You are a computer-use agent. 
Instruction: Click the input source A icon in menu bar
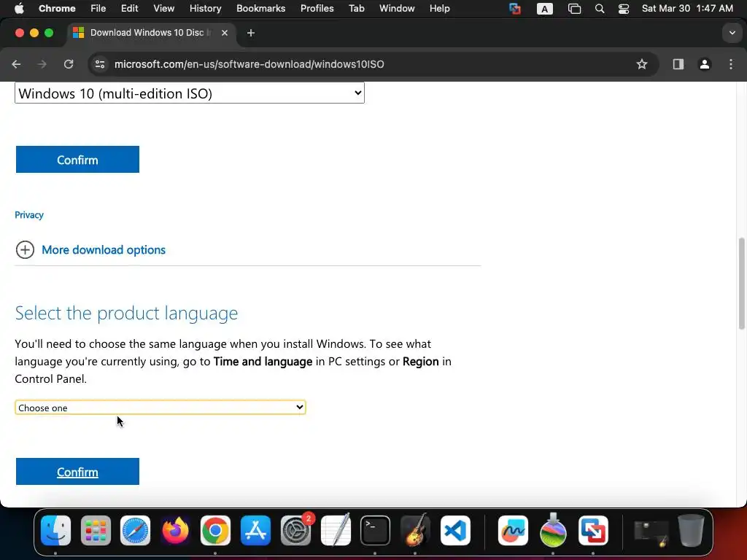544,9
